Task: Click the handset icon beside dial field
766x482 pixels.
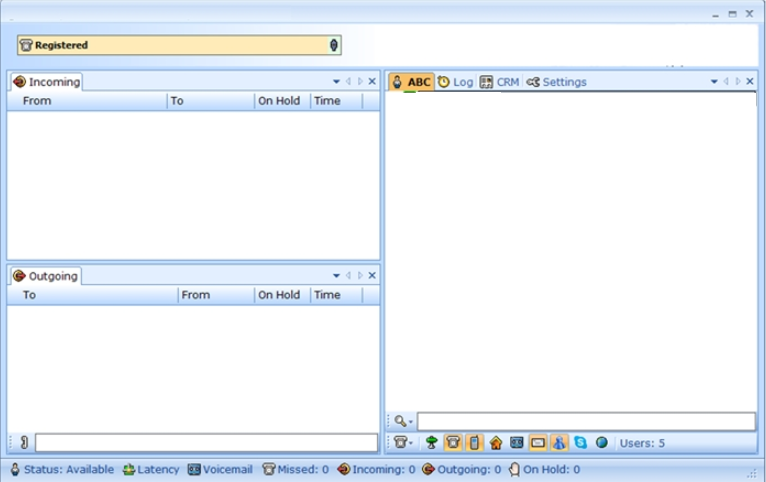Action: point(23,442)
